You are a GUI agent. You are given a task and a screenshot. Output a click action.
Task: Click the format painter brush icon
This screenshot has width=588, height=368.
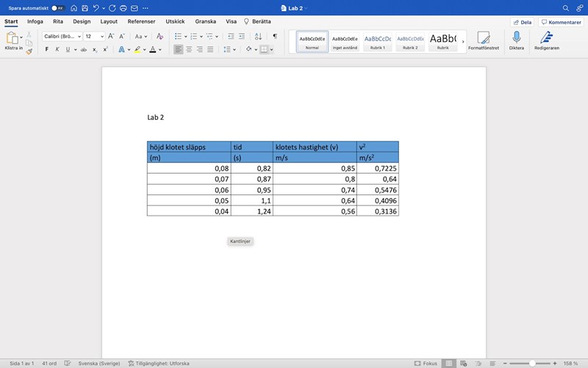pos(29,52)
